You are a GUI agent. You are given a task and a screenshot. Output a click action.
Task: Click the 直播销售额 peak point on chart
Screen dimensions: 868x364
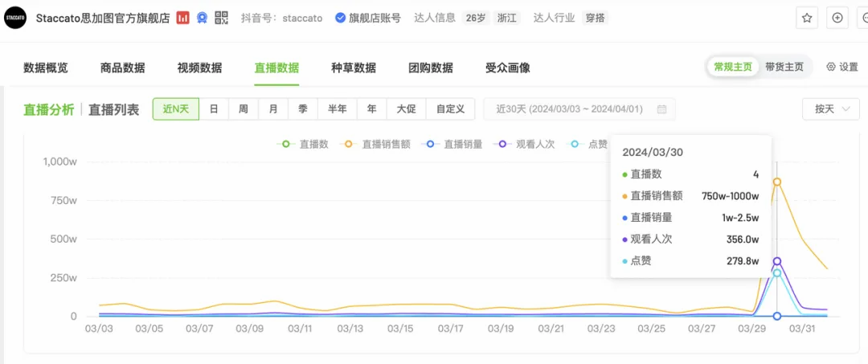(x=777, y=182)
